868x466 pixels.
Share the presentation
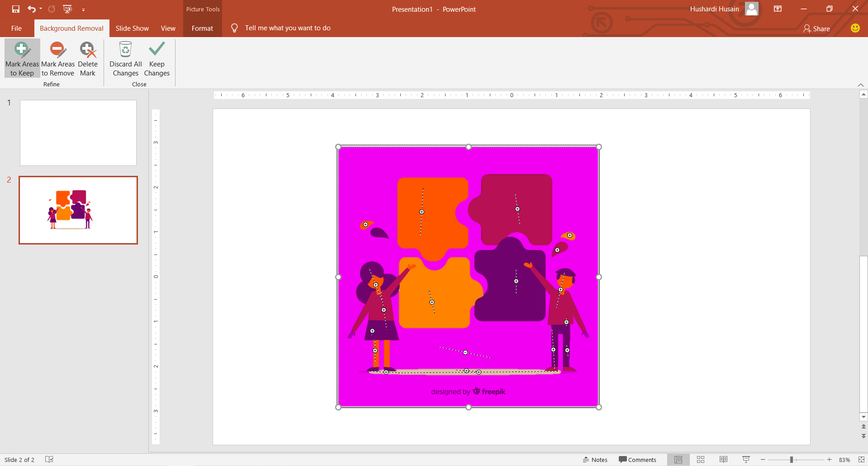click(x=816, y=28)
